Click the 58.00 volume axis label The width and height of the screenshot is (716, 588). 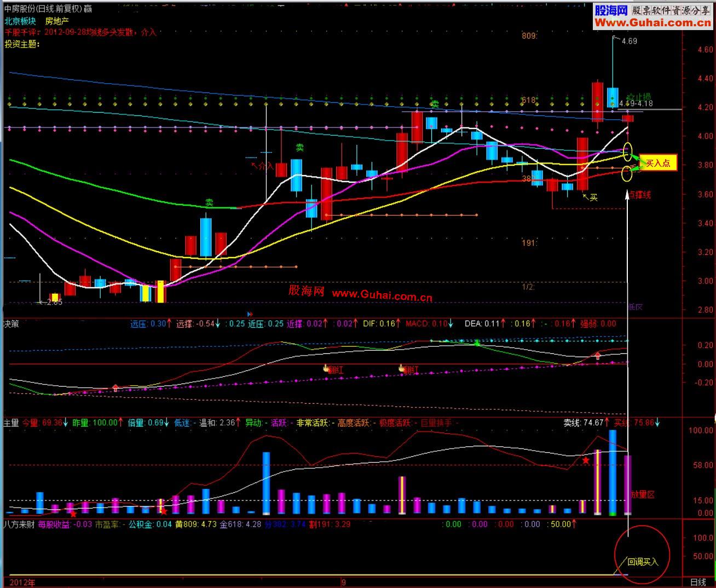point(703,465)
